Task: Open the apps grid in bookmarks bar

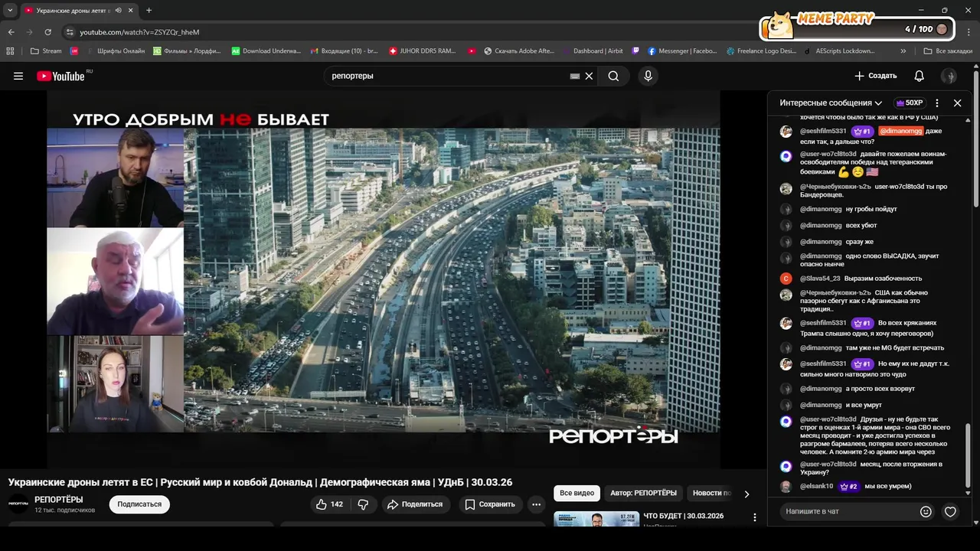Action: [10, 51]
